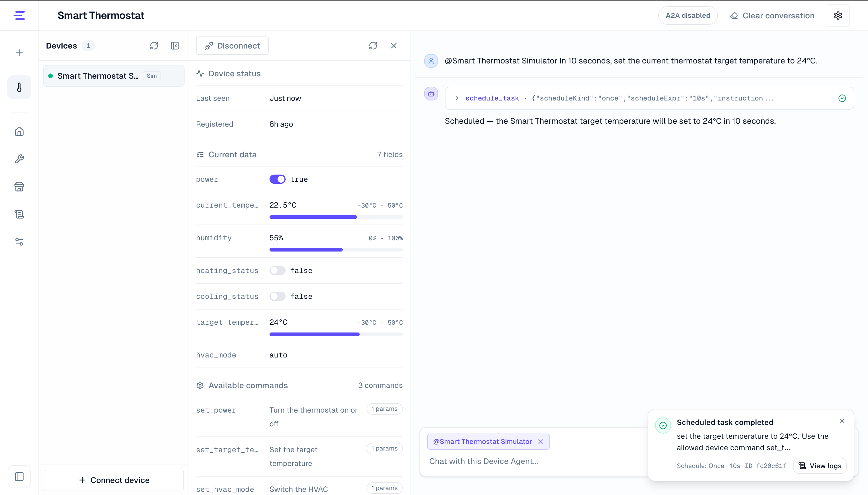868x495 pixels.
Task: Click the Devices count badge 1
Action: tap(88, 46)
